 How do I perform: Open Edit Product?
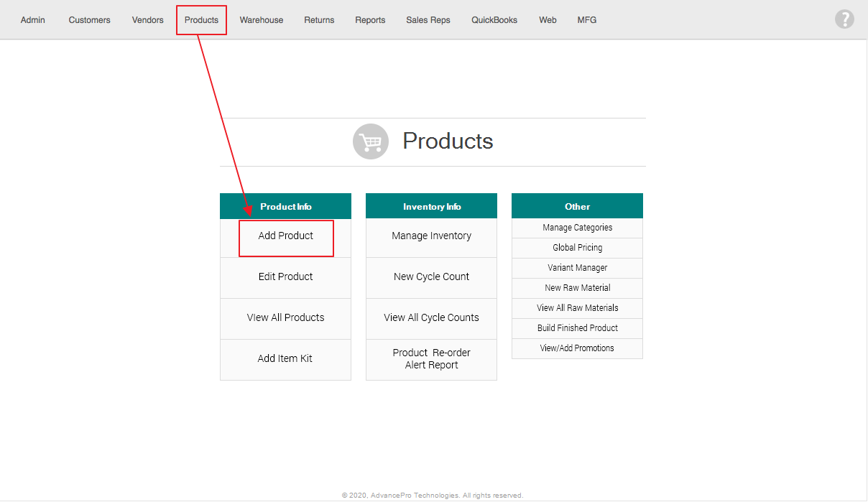[286, 277]
